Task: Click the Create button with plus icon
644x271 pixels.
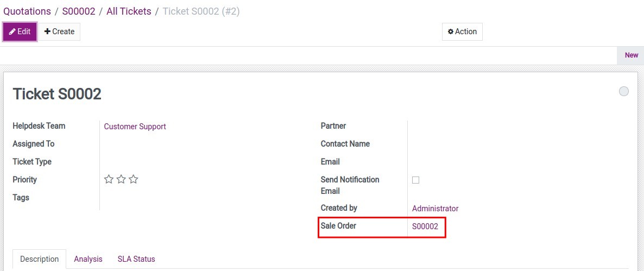Action: click(60, 31)
